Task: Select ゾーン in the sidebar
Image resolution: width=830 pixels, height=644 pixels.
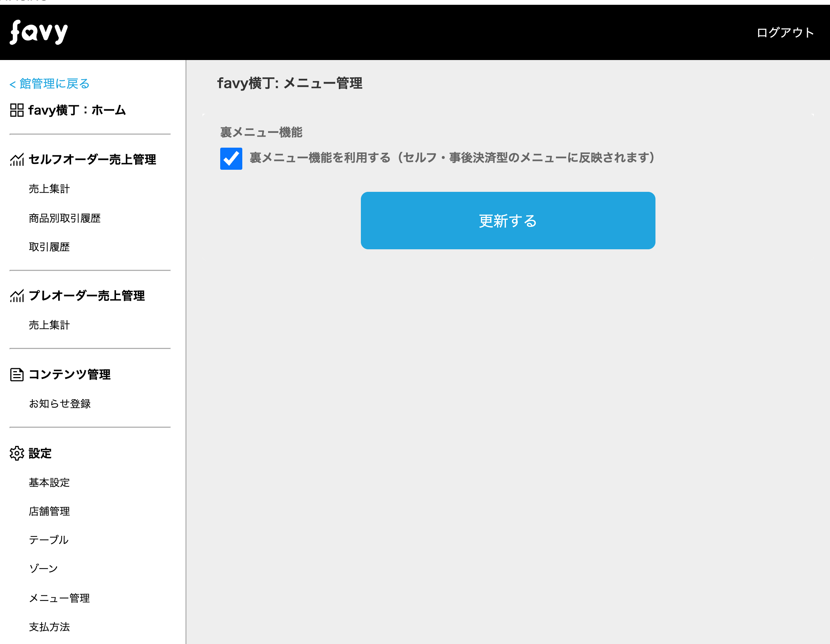Action: (43, 569)
